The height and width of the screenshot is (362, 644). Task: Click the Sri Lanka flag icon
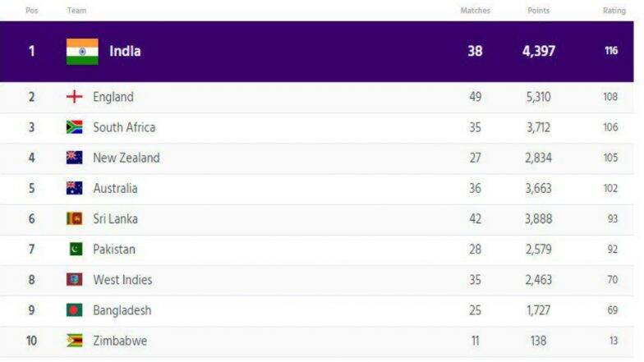[74, 218]
